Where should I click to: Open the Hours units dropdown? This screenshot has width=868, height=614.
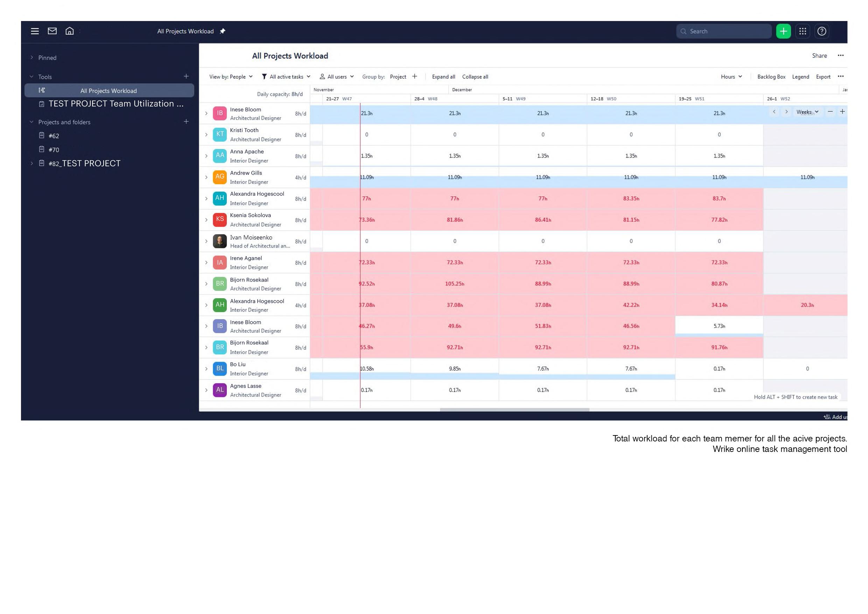[731, 77]
